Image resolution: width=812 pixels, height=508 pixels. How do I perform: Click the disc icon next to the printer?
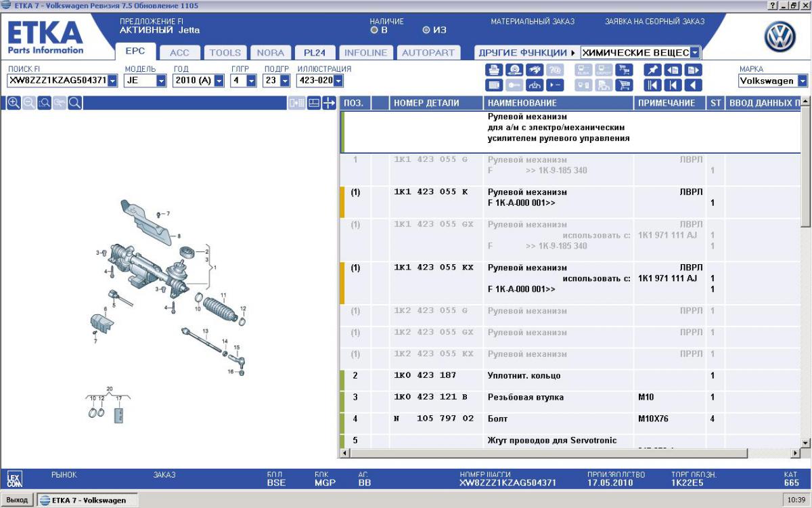pos(514,70)
